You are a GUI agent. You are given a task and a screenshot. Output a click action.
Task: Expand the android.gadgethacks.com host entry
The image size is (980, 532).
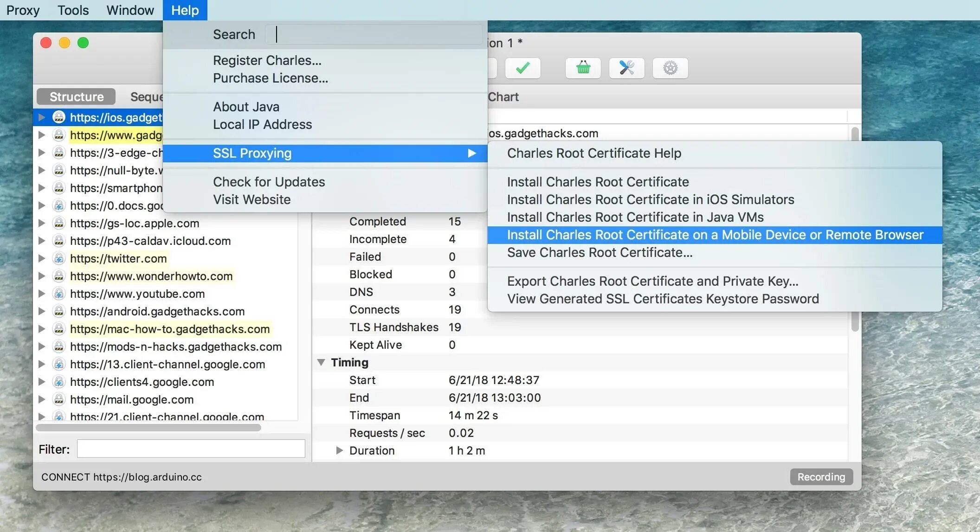point(42,311)
